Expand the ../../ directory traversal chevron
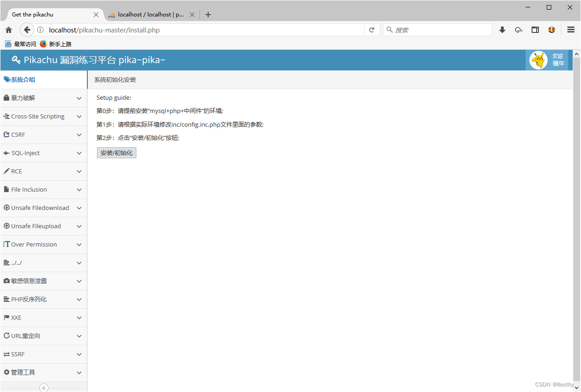 click(79, 263)
